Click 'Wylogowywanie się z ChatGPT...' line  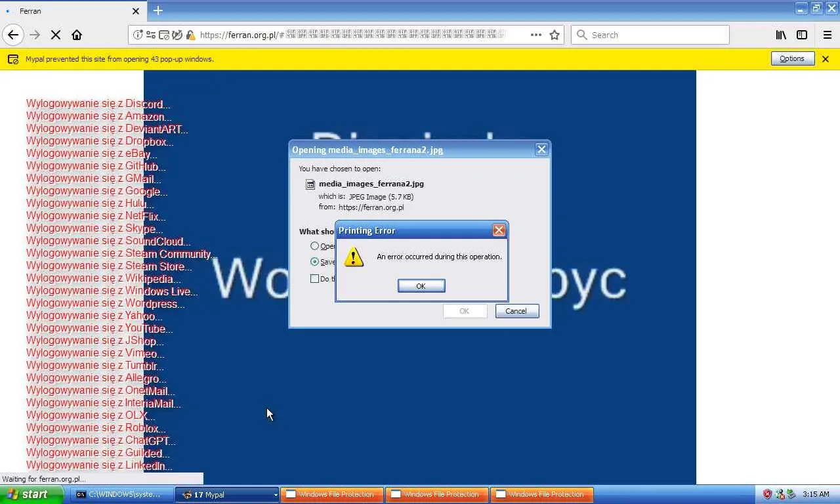click(x=101, y=441)
